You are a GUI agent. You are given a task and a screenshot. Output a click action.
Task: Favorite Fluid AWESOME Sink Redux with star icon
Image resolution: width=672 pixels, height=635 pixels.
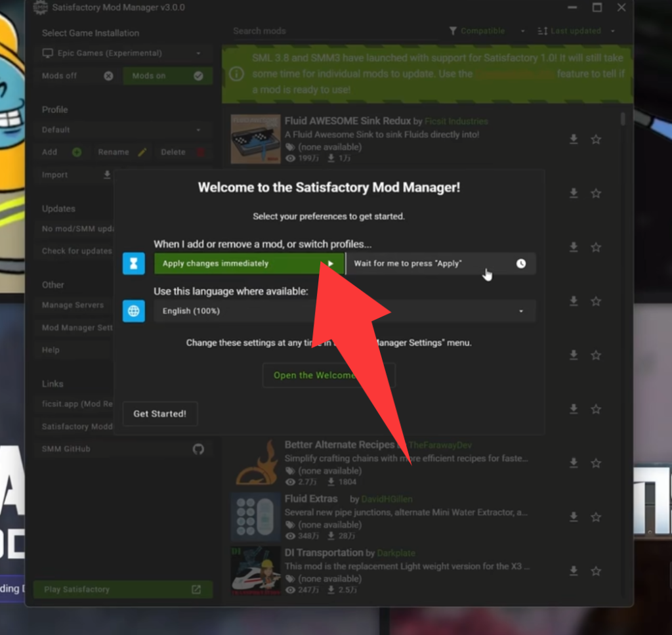[x=596, y=139]
